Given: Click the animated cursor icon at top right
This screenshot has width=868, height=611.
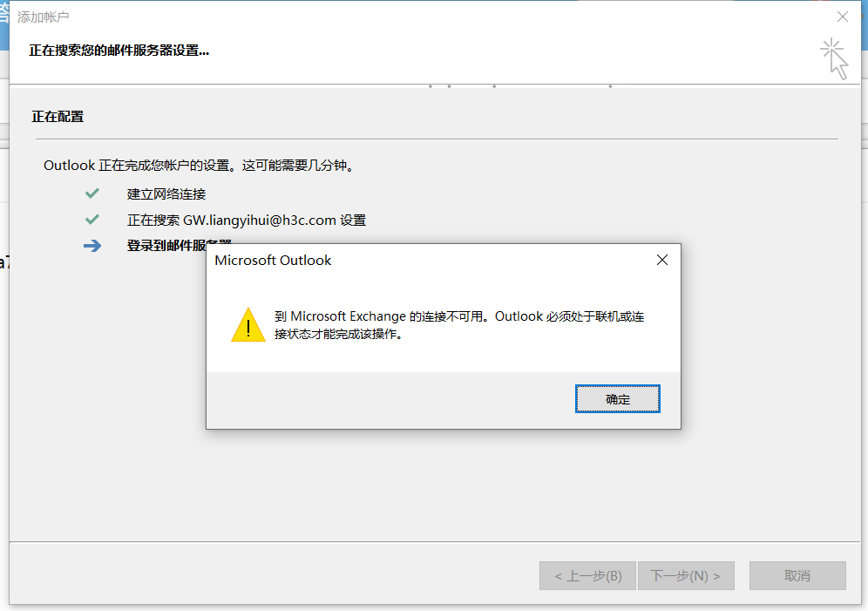Looking at the screenshot, I should (835, 59).
